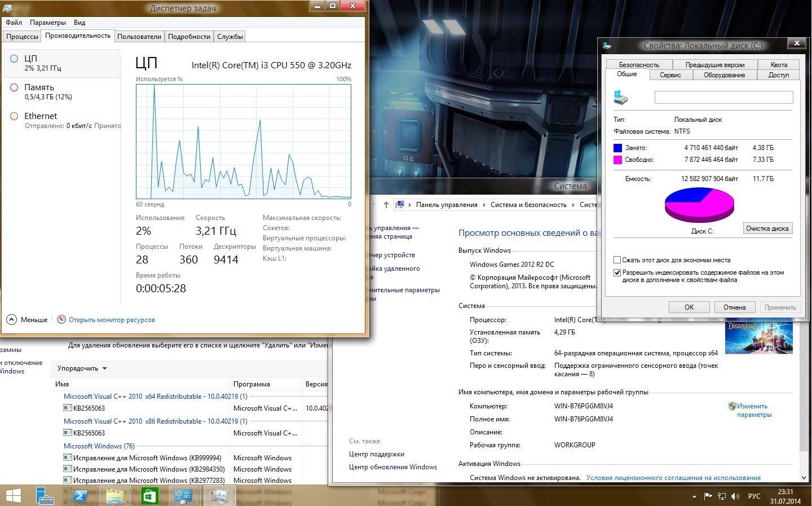Switch to Службы tab

point(230,36)
